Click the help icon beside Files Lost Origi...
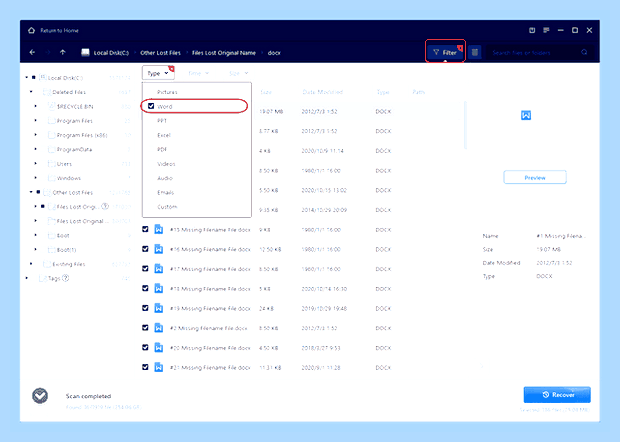Viewport: 620px width, 442px height. (105, 206)
